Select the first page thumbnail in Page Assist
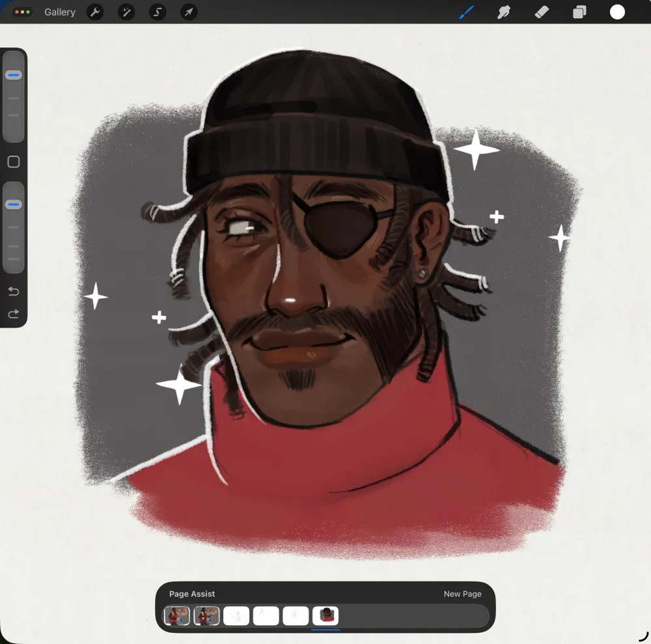Screen dimensions: 651x644 point(176,616)
